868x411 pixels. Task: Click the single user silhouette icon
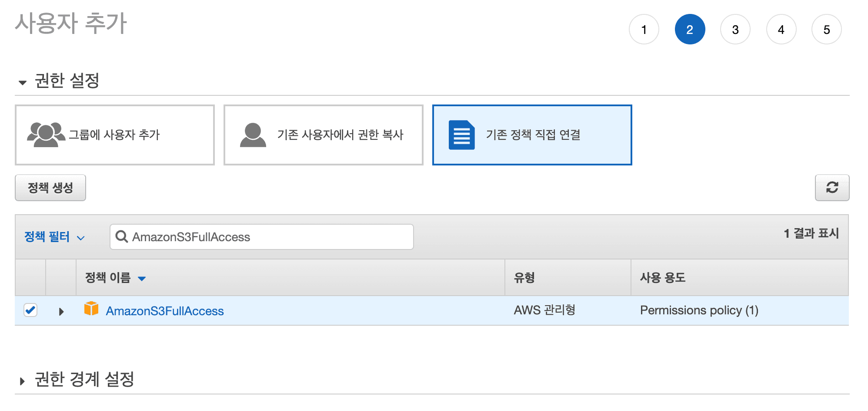(x=253, y=135)
